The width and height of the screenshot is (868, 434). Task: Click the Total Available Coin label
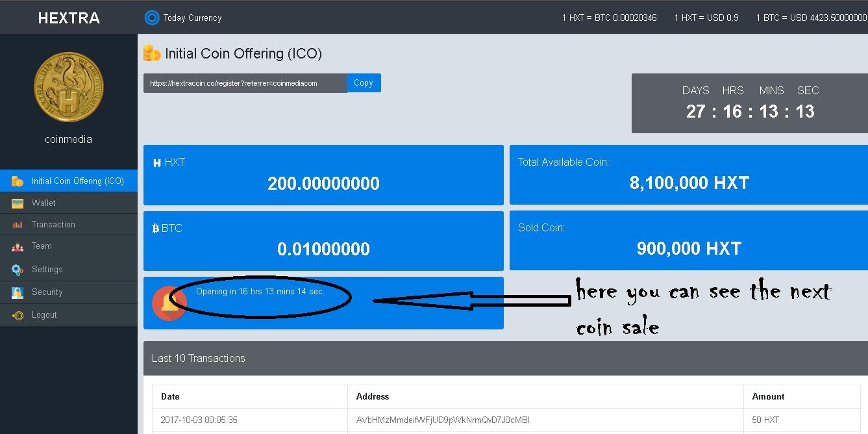pyautogui.click(x=563, y=162)
